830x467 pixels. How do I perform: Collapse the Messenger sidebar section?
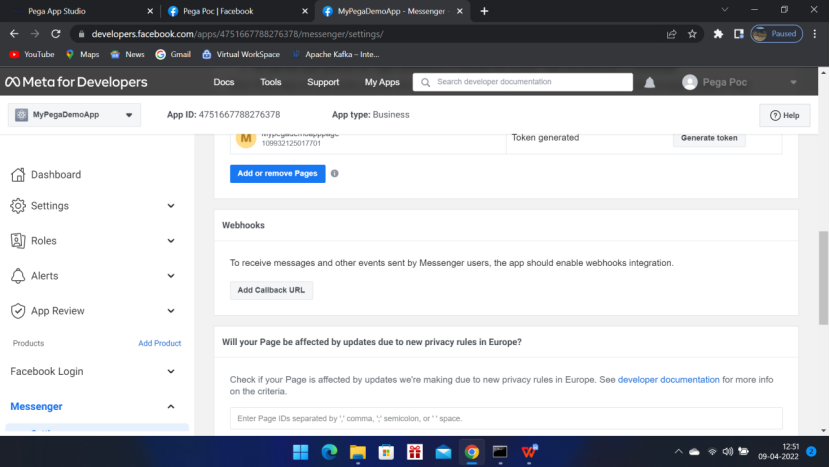click(x=171, y=407)
